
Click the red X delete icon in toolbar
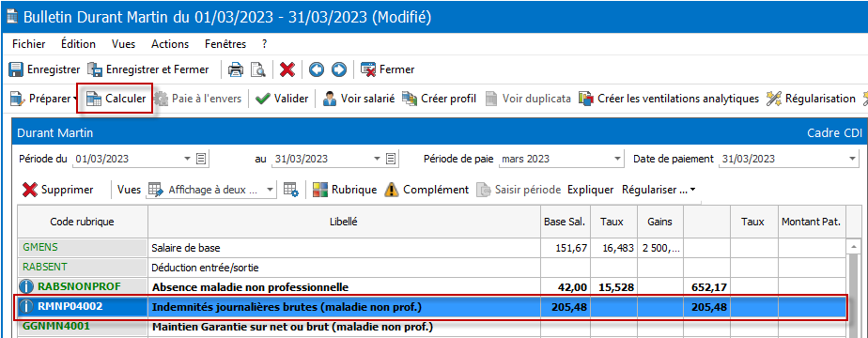[287, 69]
